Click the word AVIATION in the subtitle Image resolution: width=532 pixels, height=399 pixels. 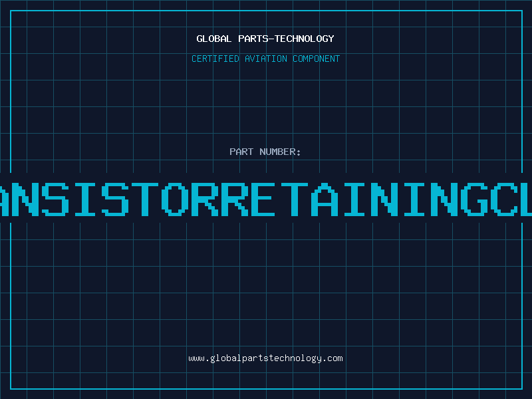pos(265,59)
